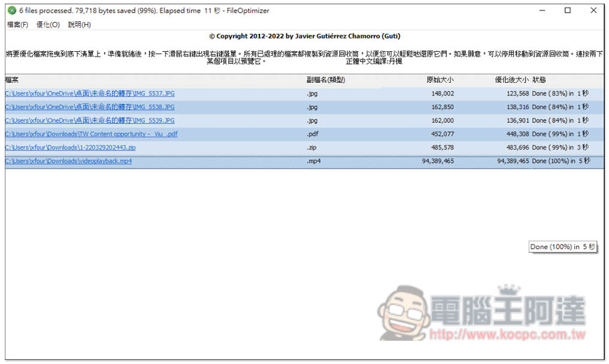Open the videoplayback.mp4 file link
Screen dimensions: 609x364
(x=68, y=161)
